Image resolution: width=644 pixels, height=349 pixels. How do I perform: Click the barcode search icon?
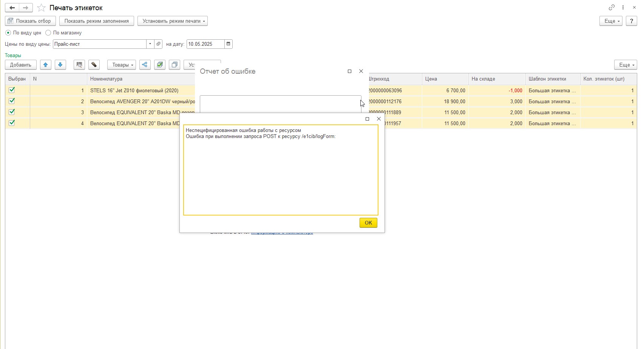tap(79, 65)
